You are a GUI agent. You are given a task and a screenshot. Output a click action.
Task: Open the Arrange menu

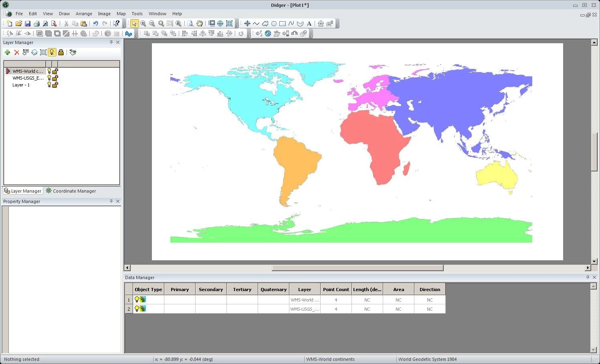(84, 14)
